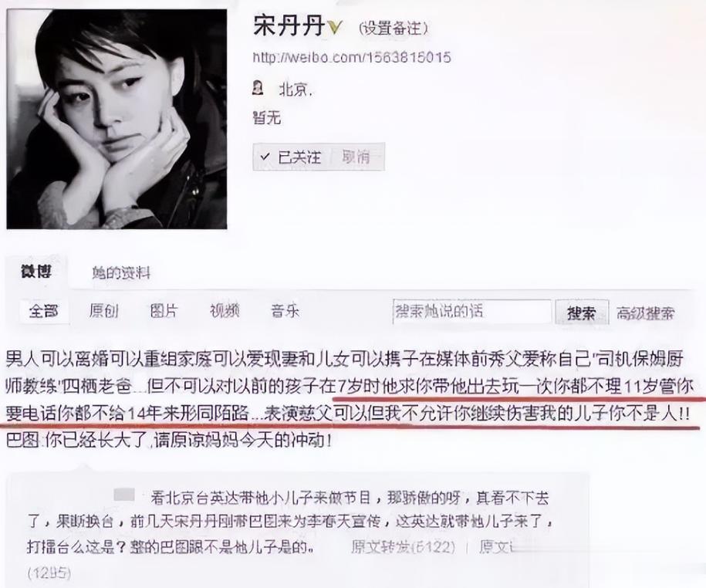Click 取消 to unfollow
706x588 pixels.
(x=356, y=157)
